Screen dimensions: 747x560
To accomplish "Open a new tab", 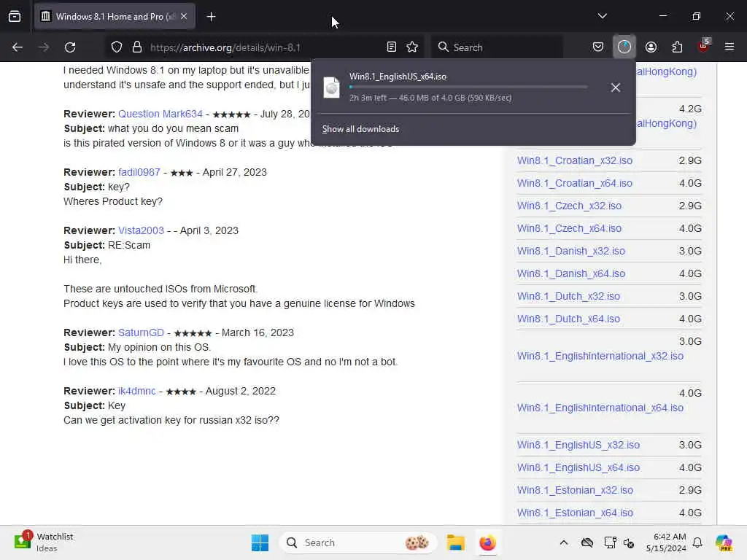I will [x=211, y=17].
